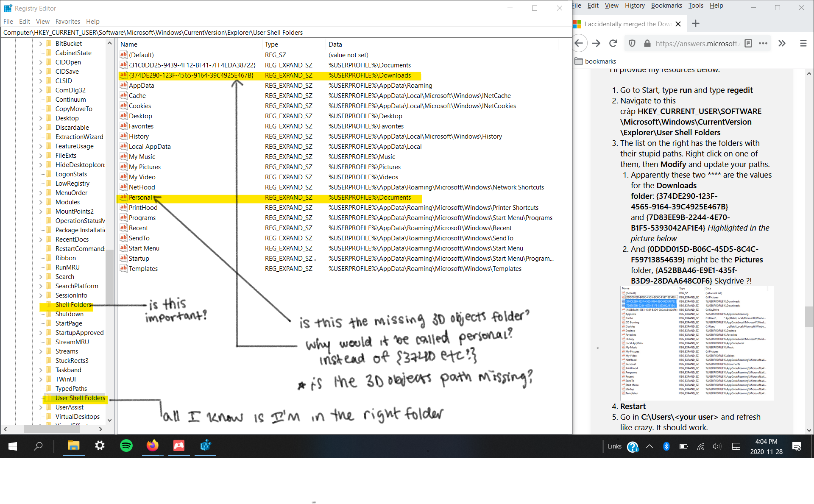Open Spotify from the taskbar
The image size is (814, 504).
pos(126,446)
